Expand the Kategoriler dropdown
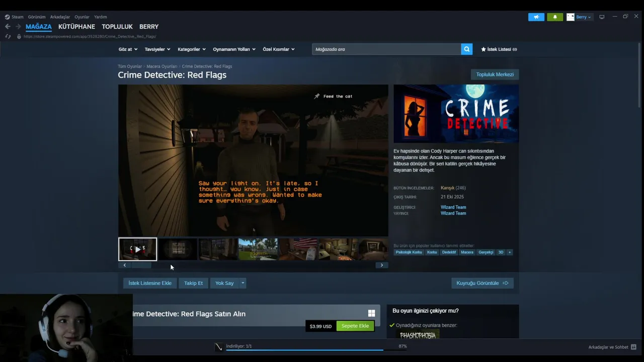Image resolution: width=644 pixels, height=362 pixels. coord(192,49)
